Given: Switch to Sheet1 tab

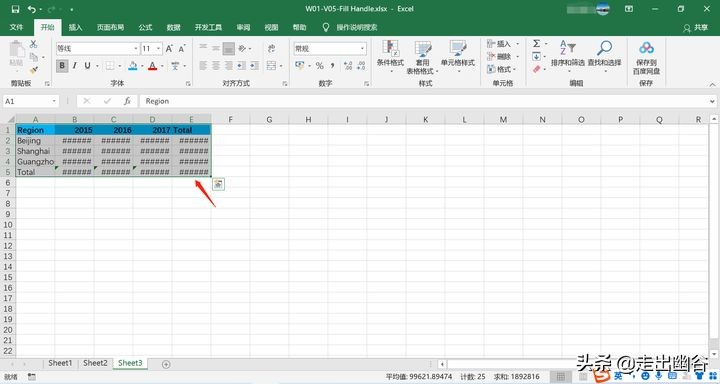Looking at the screenshot, I should tap(60, 363).
